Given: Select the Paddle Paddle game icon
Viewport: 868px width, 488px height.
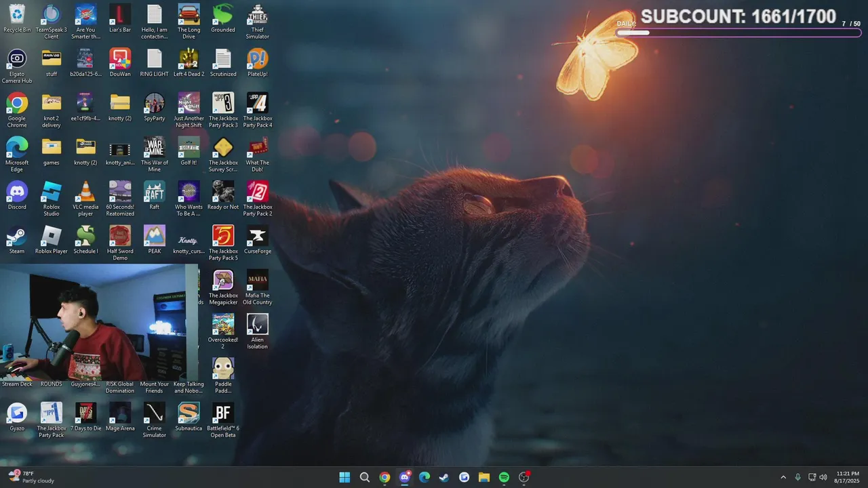Looking at the screenshot, I should 223,375.
